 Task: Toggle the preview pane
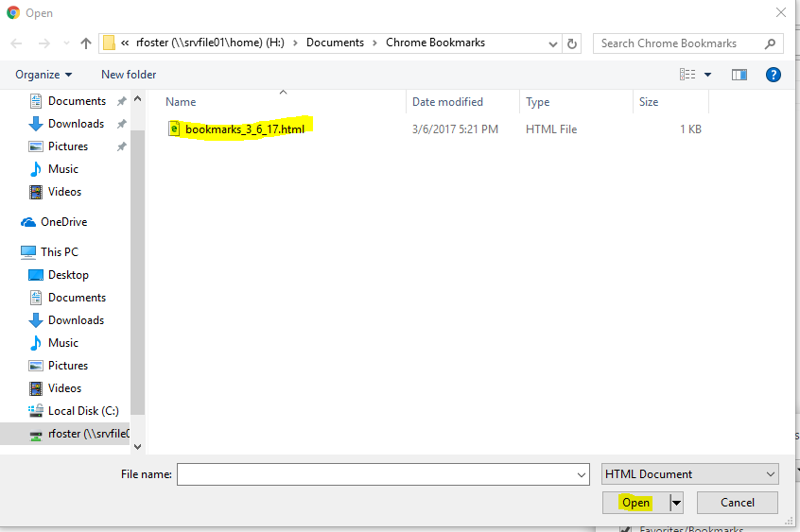(x=739, y=75)
